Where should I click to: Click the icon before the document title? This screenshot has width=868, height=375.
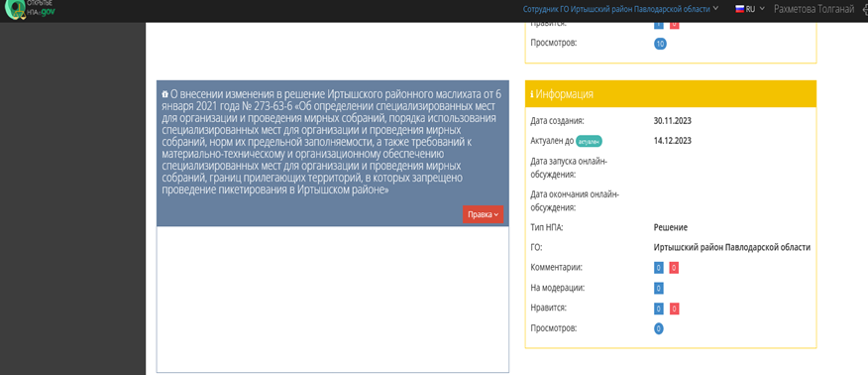[x=164, y=94]
